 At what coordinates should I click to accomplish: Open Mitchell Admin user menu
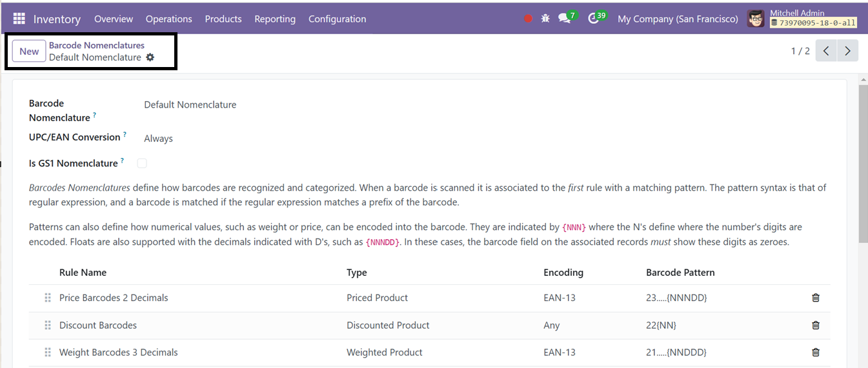click(x=802, y=19)
